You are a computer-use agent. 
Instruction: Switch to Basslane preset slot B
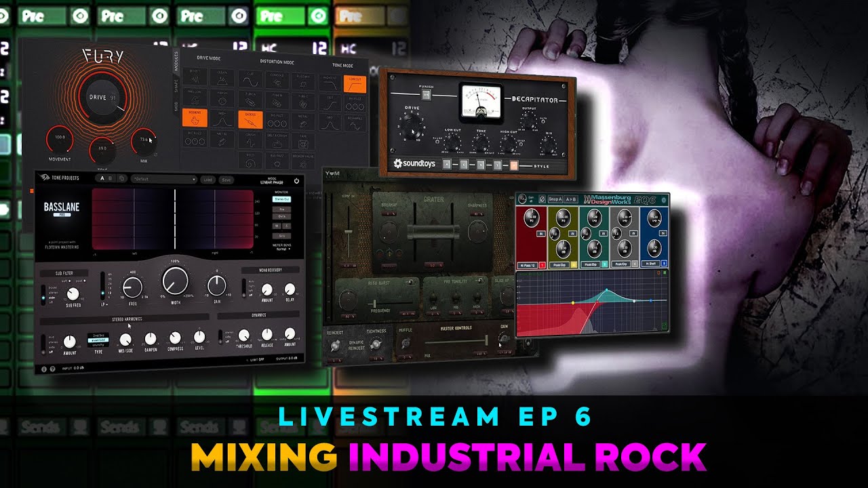point(110,178)
